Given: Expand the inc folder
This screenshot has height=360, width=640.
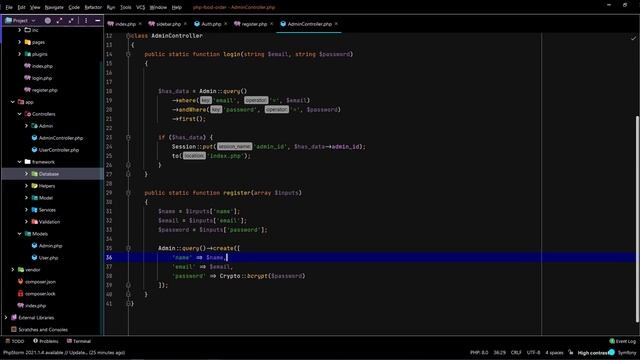Looking at the screenshot, I should 19,30.
